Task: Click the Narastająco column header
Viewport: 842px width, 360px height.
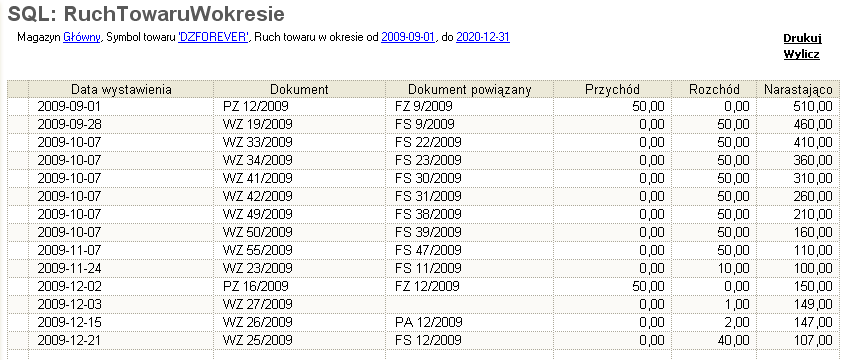Action: pyautogui.click(x=798, y=89)
